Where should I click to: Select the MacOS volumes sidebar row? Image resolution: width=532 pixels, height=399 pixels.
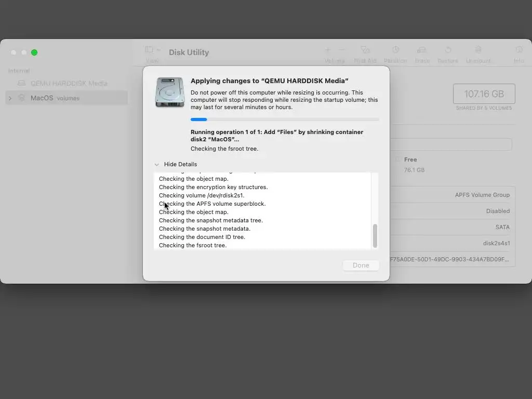coord(67,98)
